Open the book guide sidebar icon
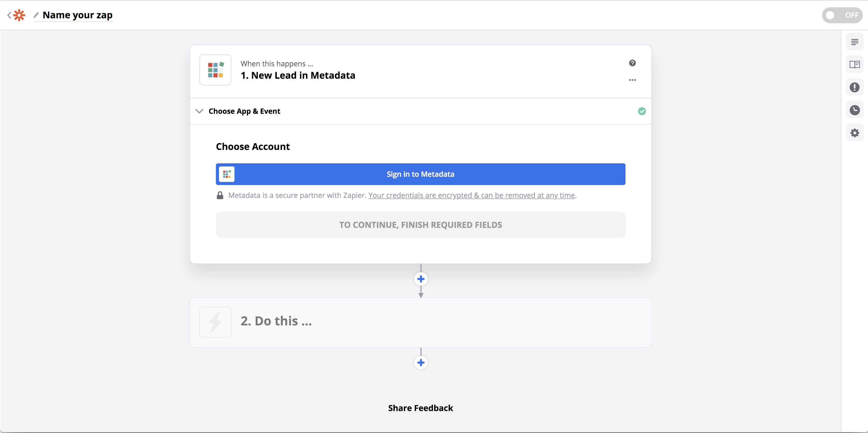 [x=854, y=65]
